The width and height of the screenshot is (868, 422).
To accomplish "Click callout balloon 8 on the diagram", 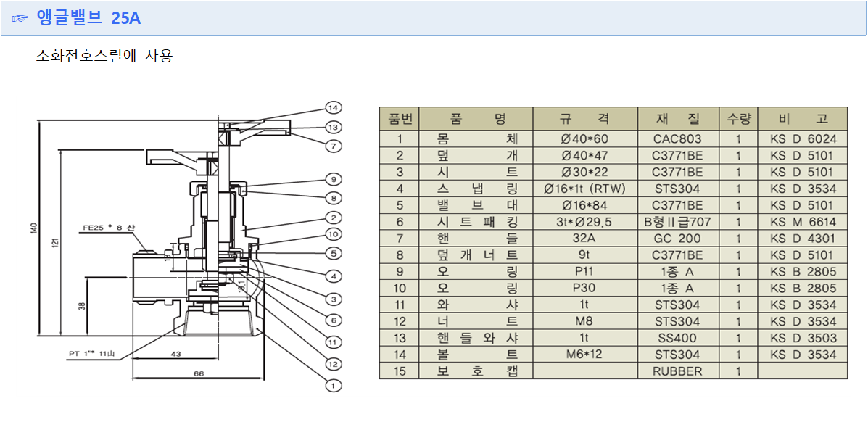I will click(x=334, y=198).
